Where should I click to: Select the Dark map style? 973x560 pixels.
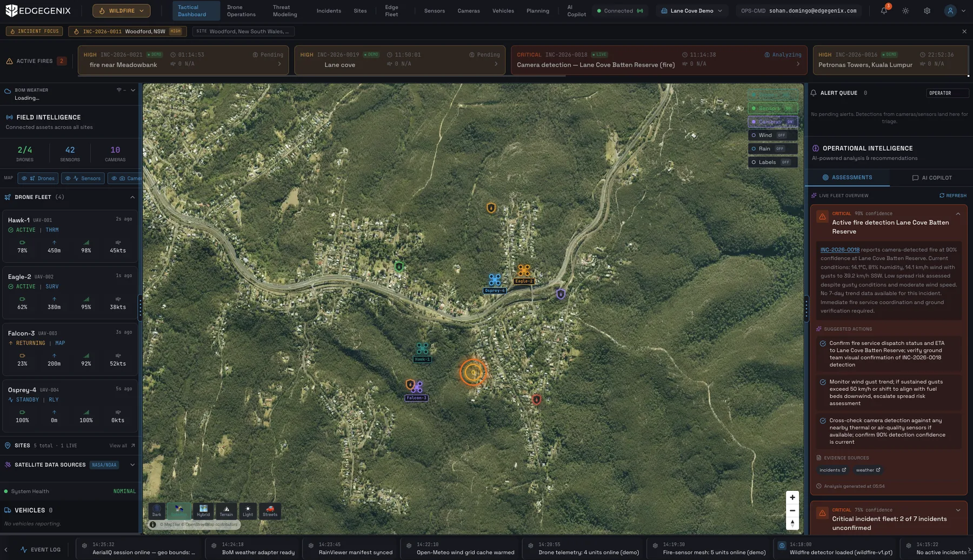click(x=157, y=511)
